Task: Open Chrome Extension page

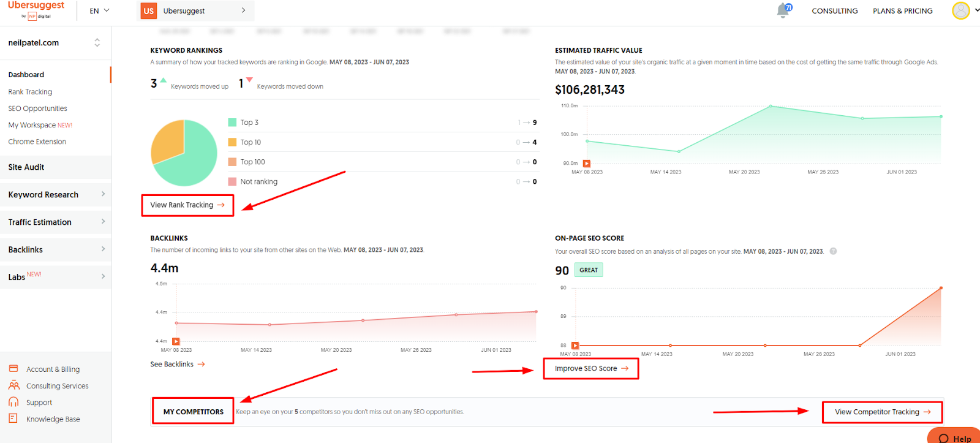Action: tap(37, 142)
